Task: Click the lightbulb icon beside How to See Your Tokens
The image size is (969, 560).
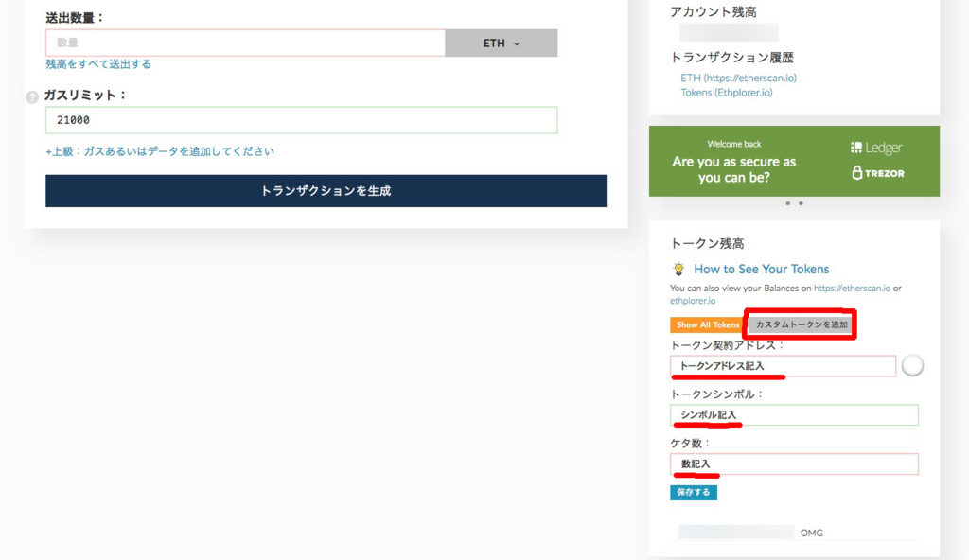Action: pos(678,269)
